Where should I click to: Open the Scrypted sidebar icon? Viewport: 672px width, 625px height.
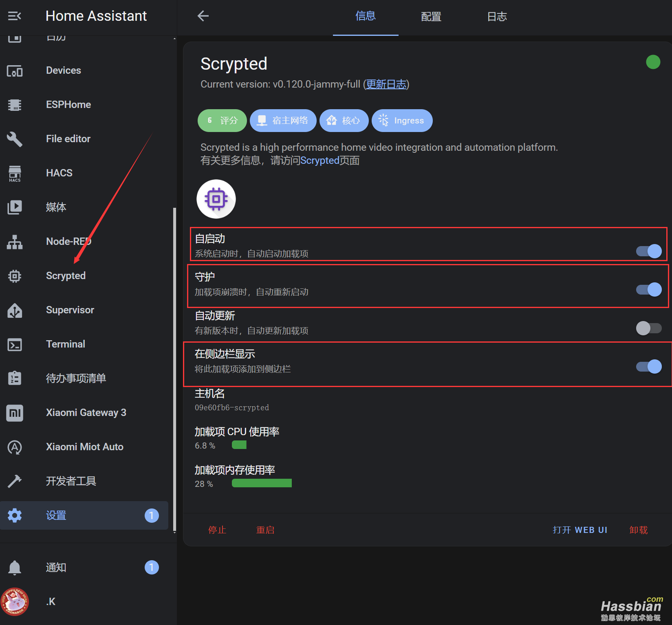(15, 276)
